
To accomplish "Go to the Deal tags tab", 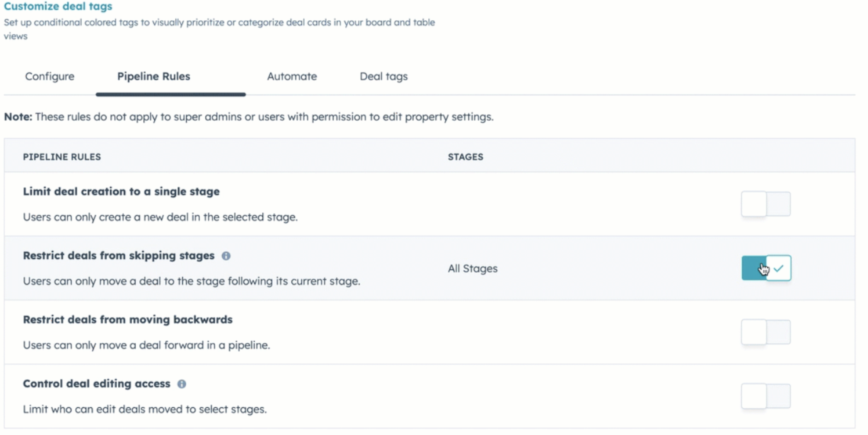I will [384, 77].
